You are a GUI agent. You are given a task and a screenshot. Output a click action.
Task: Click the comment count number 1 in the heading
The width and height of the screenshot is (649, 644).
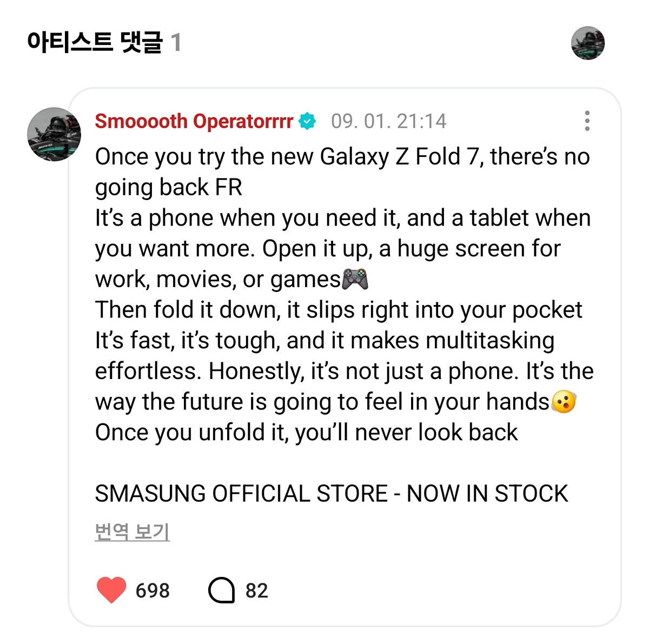point(176,43)
